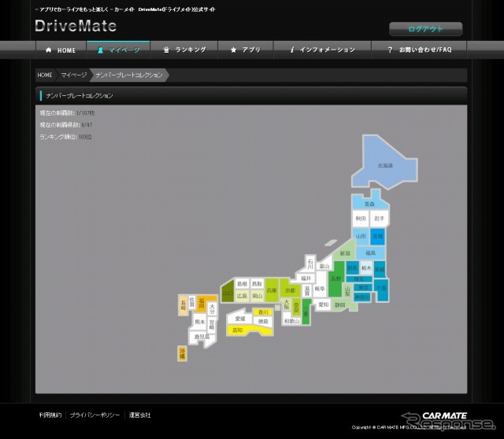
Task: Click the DriveMate logo
Action: (76, 26)
